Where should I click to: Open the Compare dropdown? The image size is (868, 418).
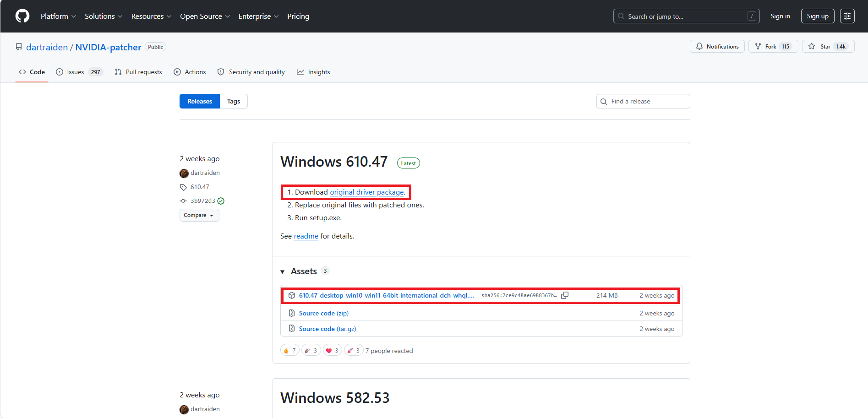click(x=199, y=215)
